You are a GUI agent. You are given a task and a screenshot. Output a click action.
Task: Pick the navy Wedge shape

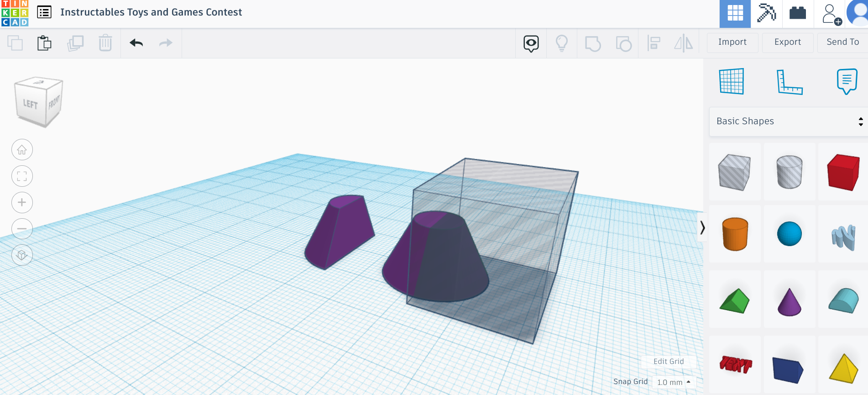click(x=788, y=369)
